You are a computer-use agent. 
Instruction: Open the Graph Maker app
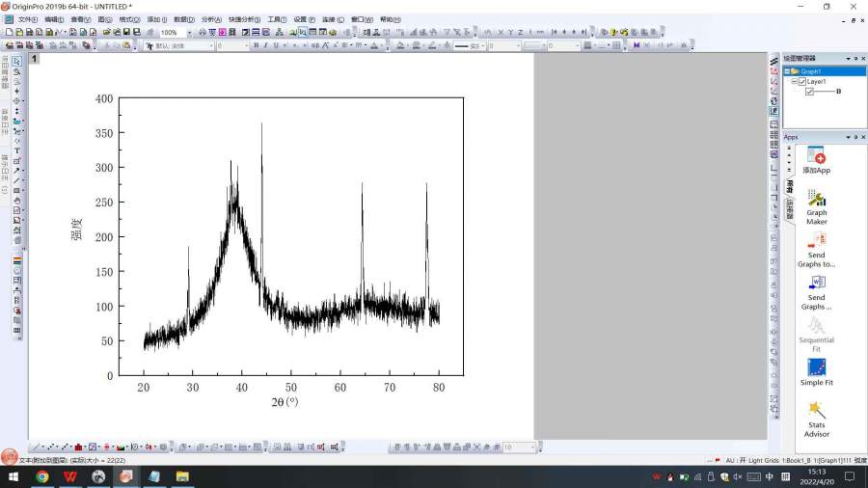[x=816, y=205]
